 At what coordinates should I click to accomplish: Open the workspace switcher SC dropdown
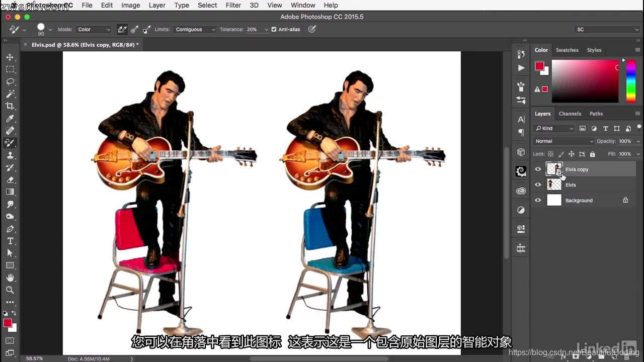pos(607,30)
